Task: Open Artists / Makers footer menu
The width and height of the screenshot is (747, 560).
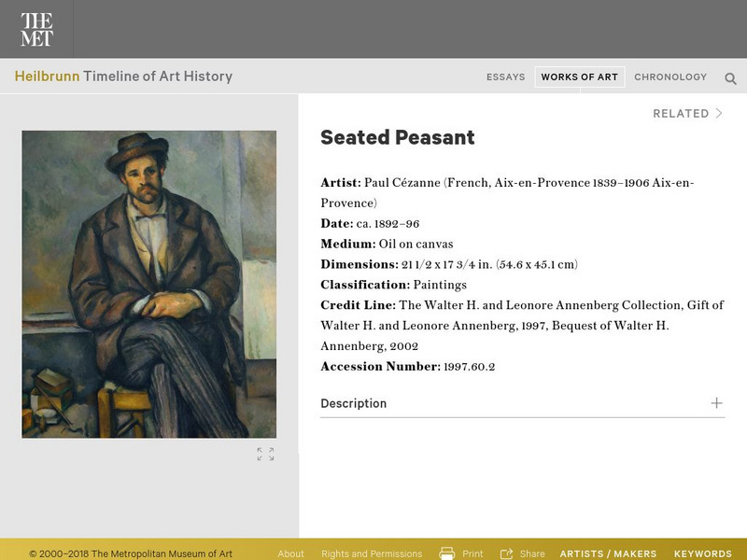Action: tap(608, 553)
